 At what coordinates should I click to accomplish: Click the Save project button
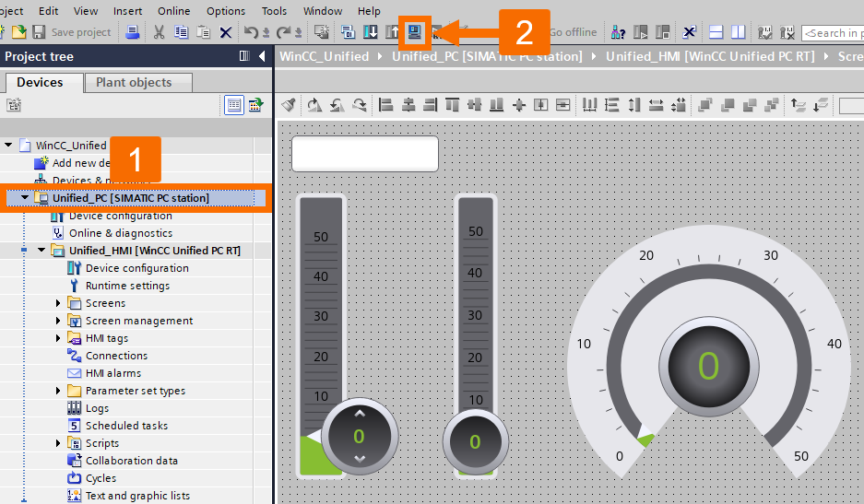click(72, 32)
